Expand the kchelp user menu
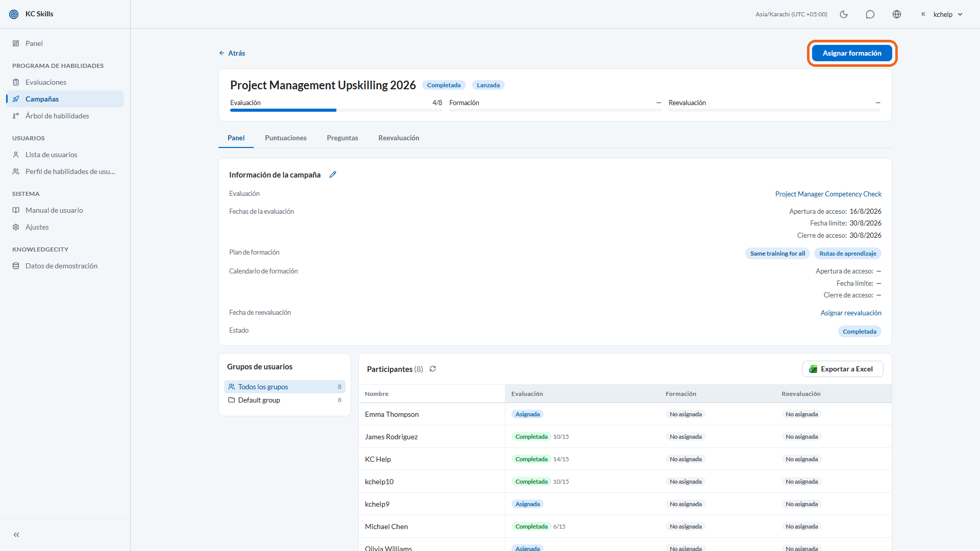980x551 pixels. 942,14
